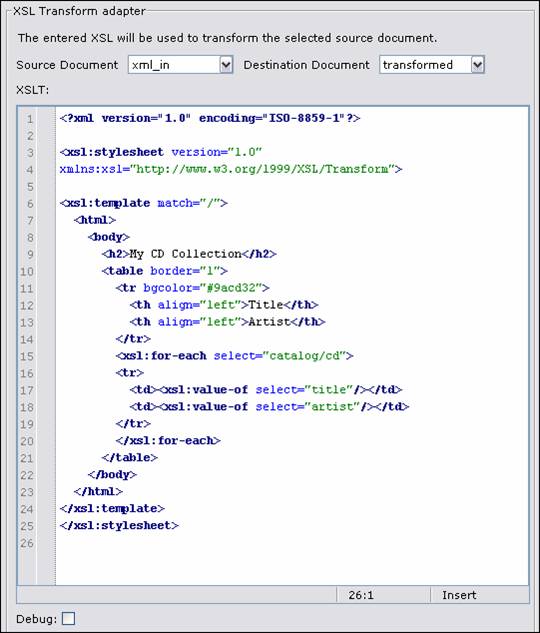This screenshot has height=633, width=540.
Task: Click line number 15 in the gutter
Action: tap(27, 356)
